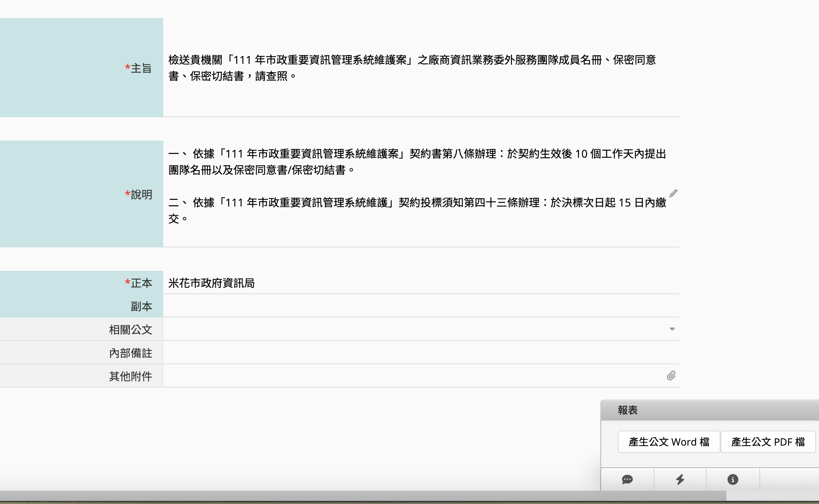
Task: Click the horizontal scrollbar at the bottom
Action: point(363,496)
